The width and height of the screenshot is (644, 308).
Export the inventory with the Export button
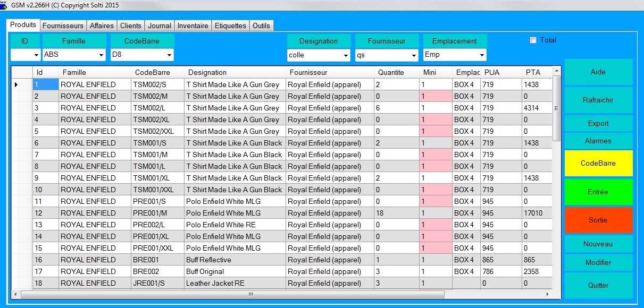point(598,123)
